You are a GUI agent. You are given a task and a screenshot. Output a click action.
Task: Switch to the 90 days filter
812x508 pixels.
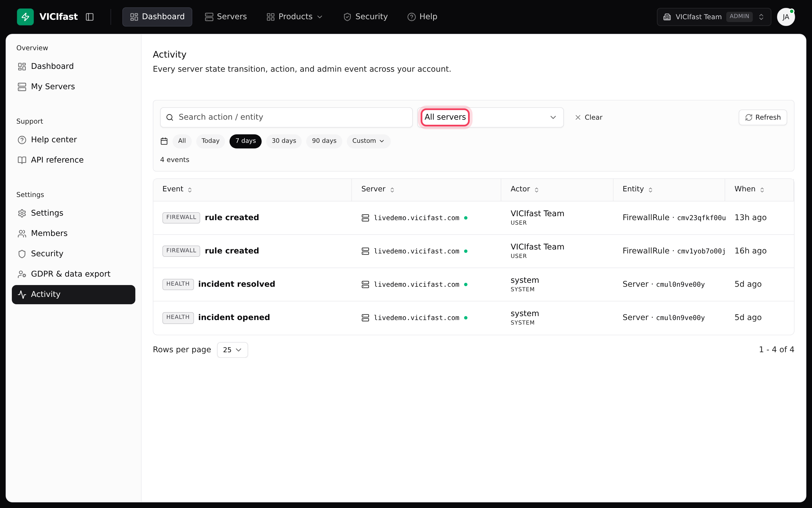click(x=324, y=141)
